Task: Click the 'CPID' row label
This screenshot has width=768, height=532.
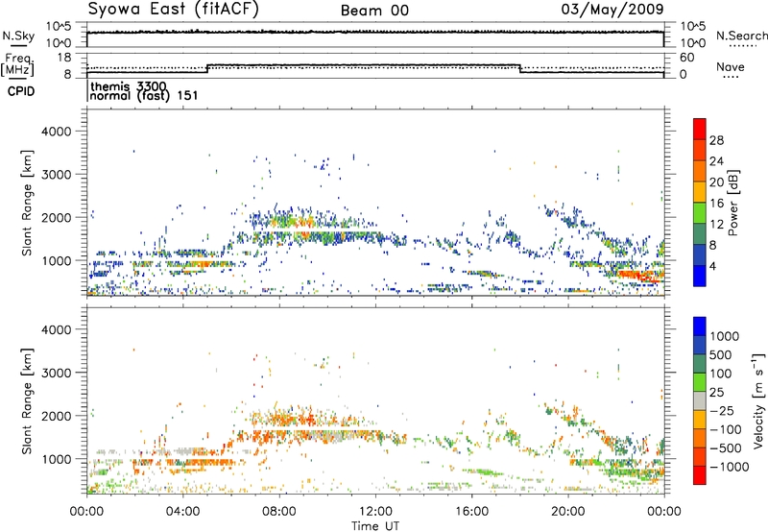Action: pos(21,91)
